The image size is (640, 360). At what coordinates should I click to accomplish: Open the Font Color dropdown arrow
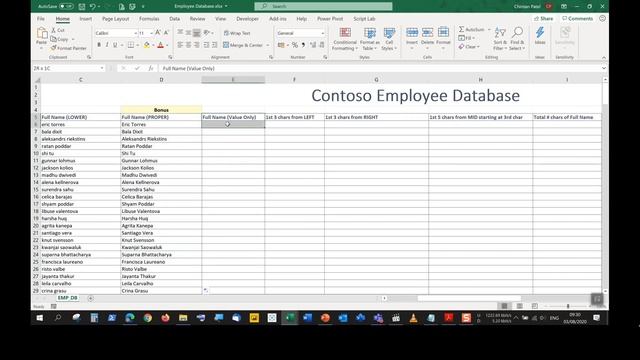pyautogui.click(x=167, y=45)
